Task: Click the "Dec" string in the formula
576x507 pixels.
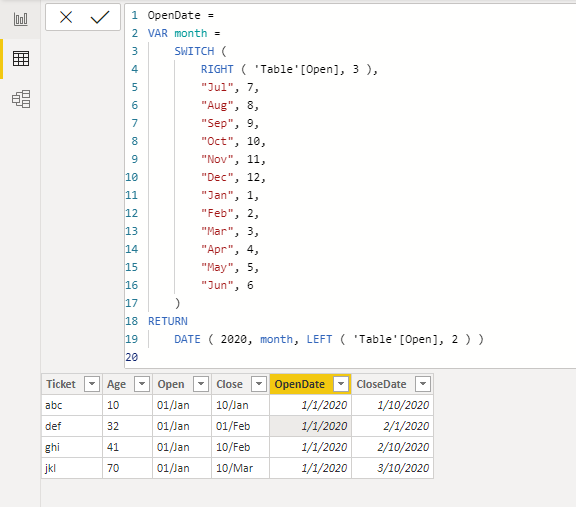Action: tap(217, 177)
